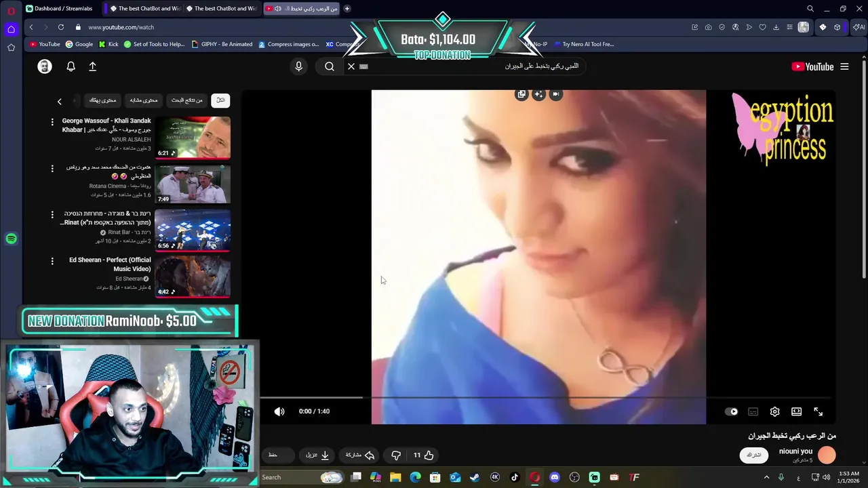Viewport: 868px width, 488px height.
Task: Reload the current page
Action: [x=61, y=27]
